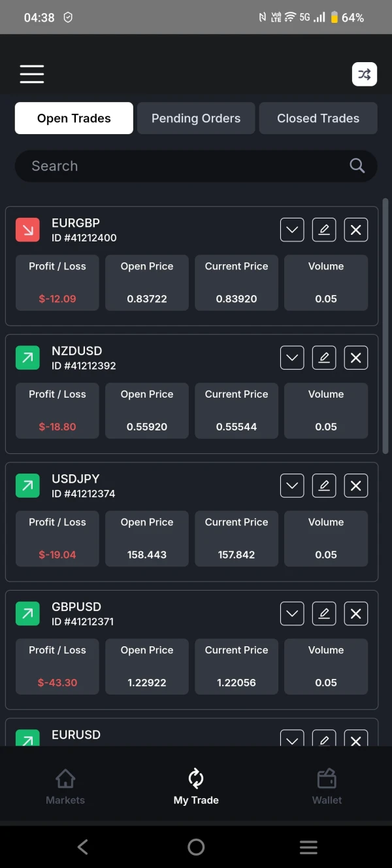Switch to Pending Orders tab
392x868 pixels.
196,118
